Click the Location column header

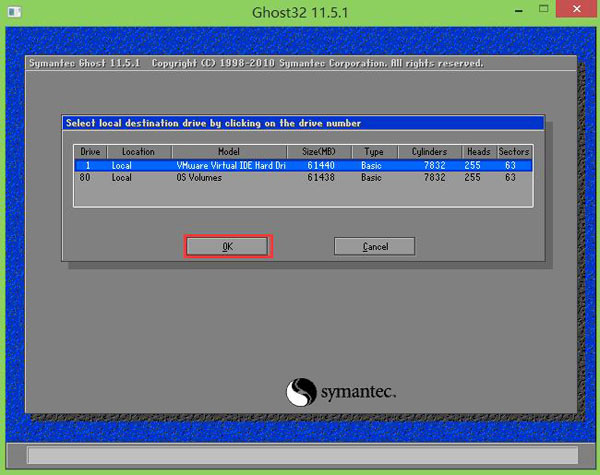tap(139, 152)
